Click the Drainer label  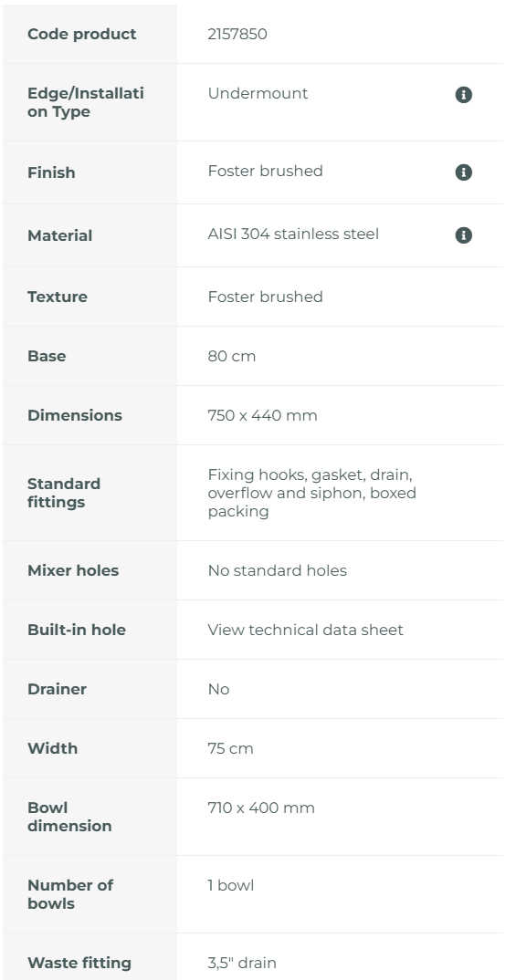tap(57, 689)
